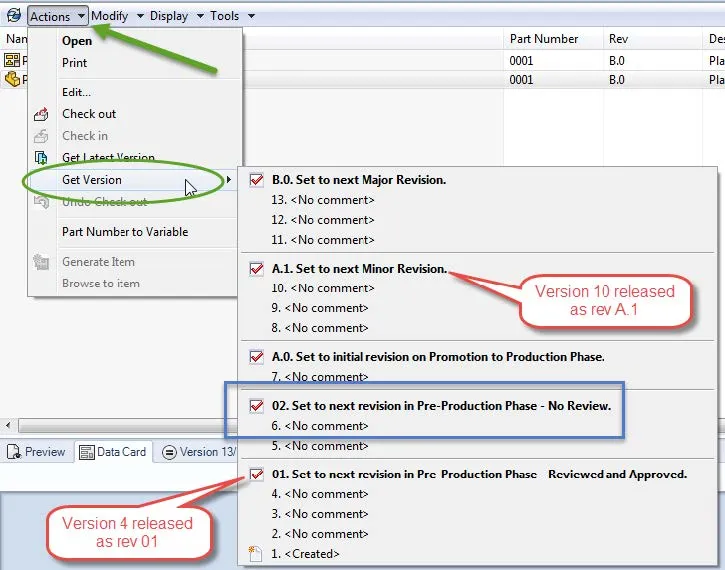Open the Display menu dropdown arrow
Viewport: 725px width, 570px height.
[200, 16]
